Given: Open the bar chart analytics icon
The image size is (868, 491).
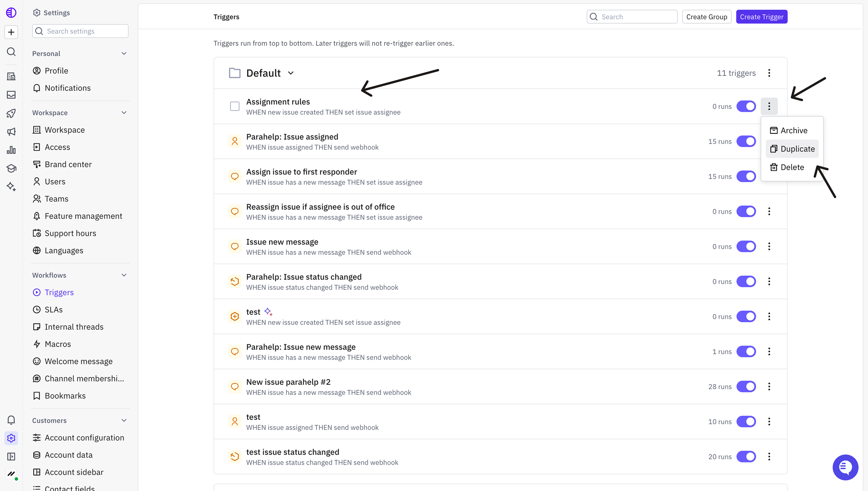Looking at the screenshot, I should point(11,150).
